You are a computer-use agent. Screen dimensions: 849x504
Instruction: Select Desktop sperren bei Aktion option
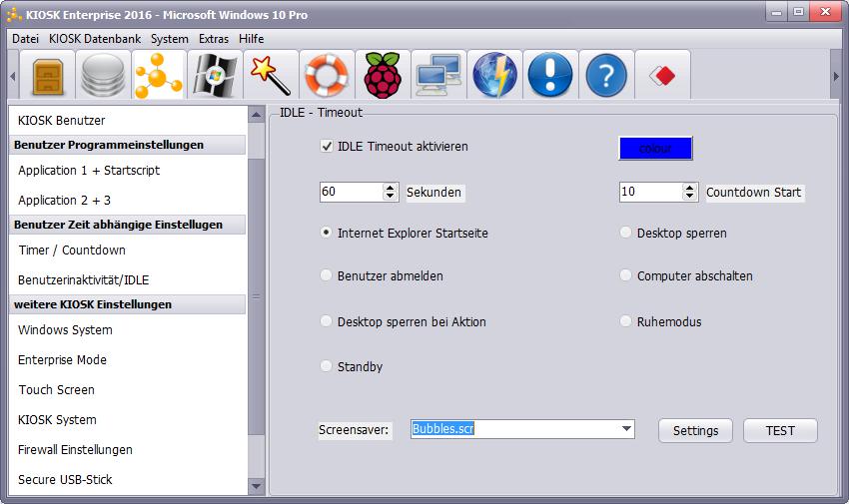(x=326, y=321)
